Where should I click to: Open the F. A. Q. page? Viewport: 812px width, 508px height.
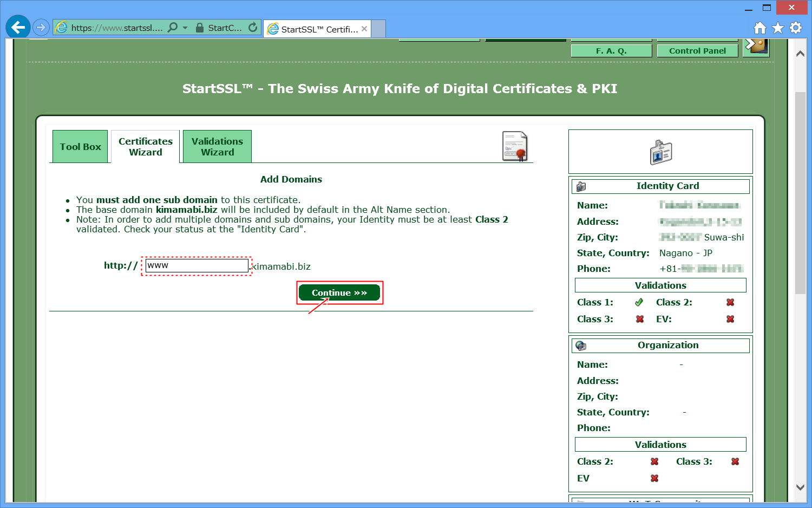click(x=611, y=51)
